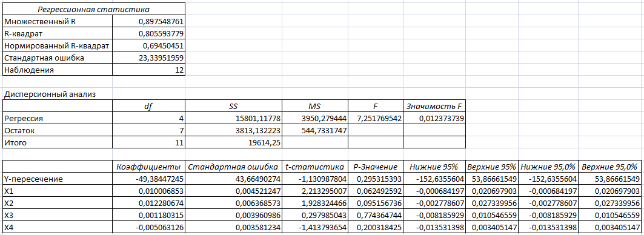Click the 'X4' row label
The height and width of the screenshot is (235, 644).
[x=57, y=227]
